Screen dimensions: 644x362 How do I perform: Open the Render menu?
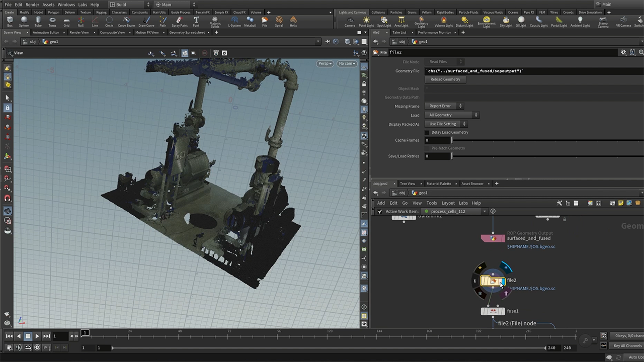coord(32,5)
